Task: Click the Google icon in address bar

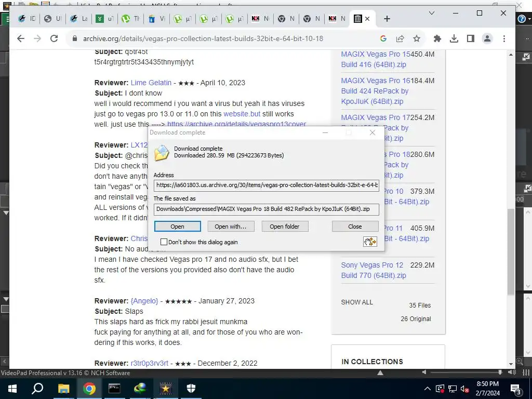Action: point(383,38)
